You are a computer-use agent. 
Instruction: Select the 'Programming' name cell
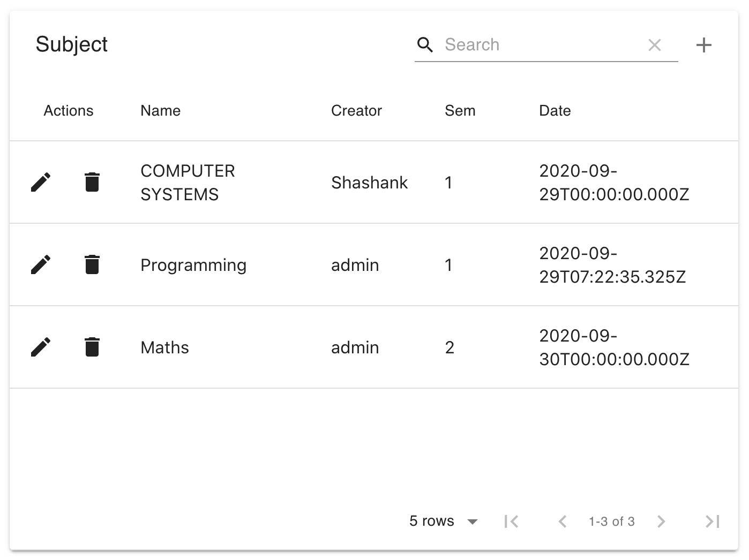[x=193, y=265]
